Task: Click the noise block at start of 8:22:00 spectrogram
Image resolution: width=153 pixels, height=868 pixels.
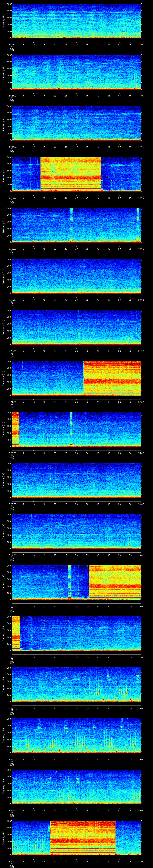Action: pyautogui.click(x=16, y=429)
